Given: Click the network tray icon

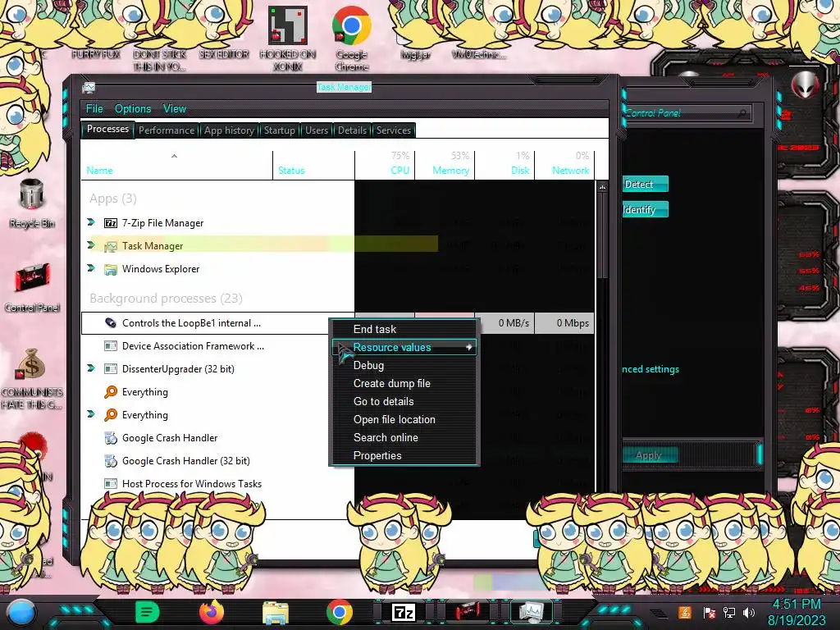Looking at the screenshot, I should [x=729, y=612].
